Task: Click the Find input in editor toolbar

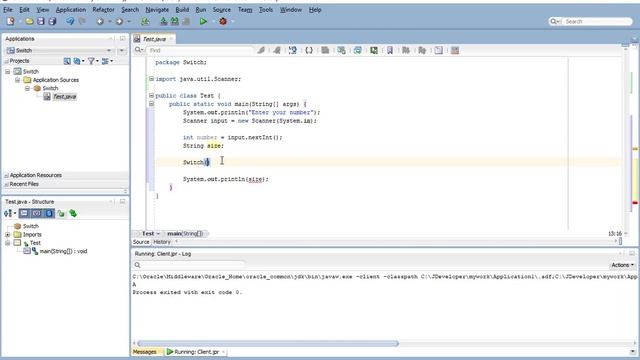Action: coord(200,50)
